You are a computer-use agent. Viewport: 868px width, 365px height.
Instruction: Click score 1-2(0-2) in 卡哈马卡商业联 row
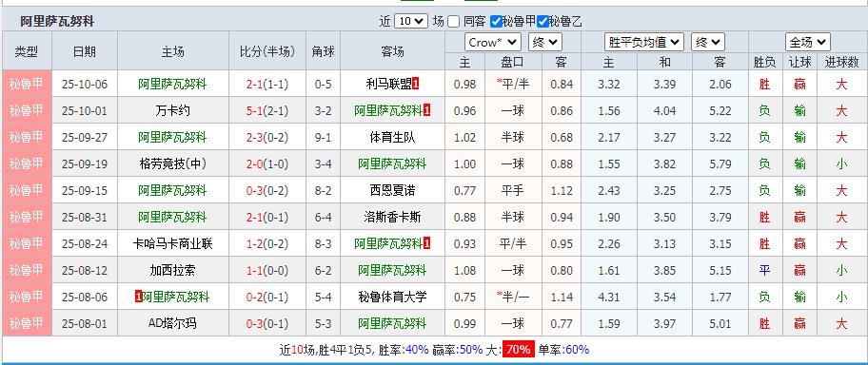coord(267,244)
